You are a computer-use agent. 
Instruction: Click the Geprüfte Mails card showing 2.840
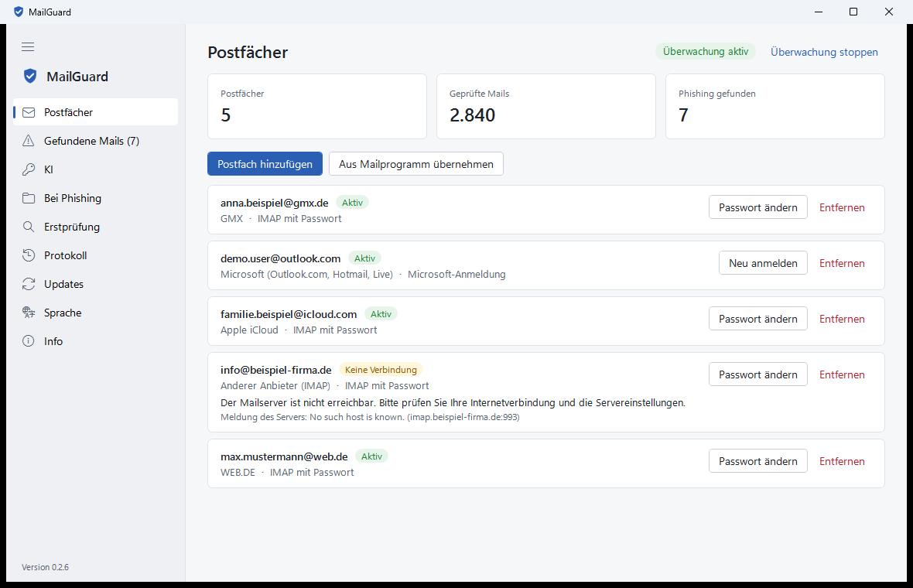546,107
